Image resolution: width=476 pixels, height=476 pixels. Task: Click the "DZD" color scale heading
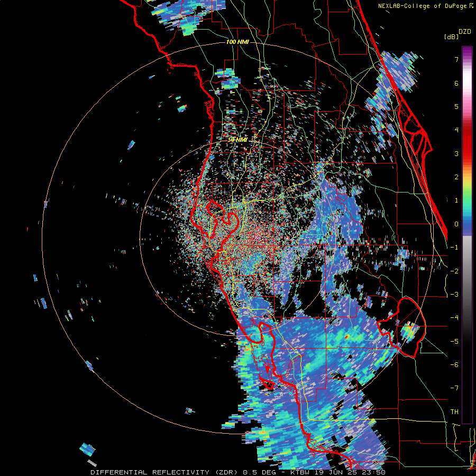tap(465, 32)
